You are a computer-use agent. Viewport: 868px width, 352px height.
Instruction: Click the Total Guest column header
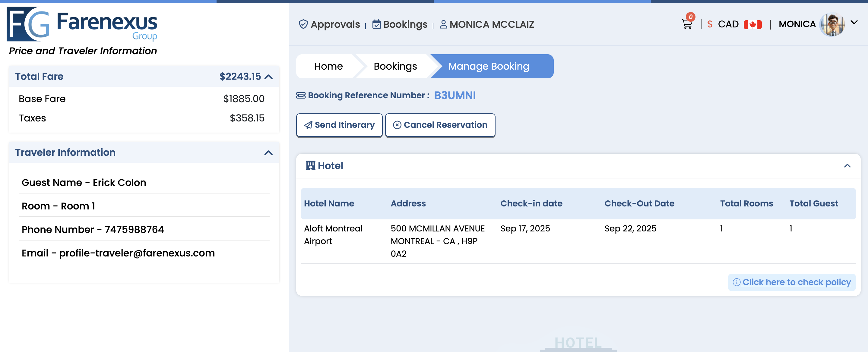813,203
